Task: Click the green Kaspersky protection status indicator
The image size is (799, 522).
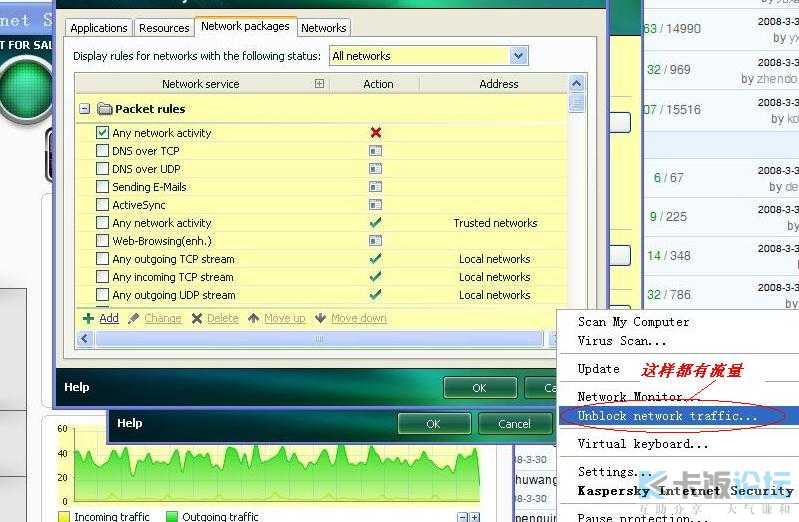Action: (25, 88)
